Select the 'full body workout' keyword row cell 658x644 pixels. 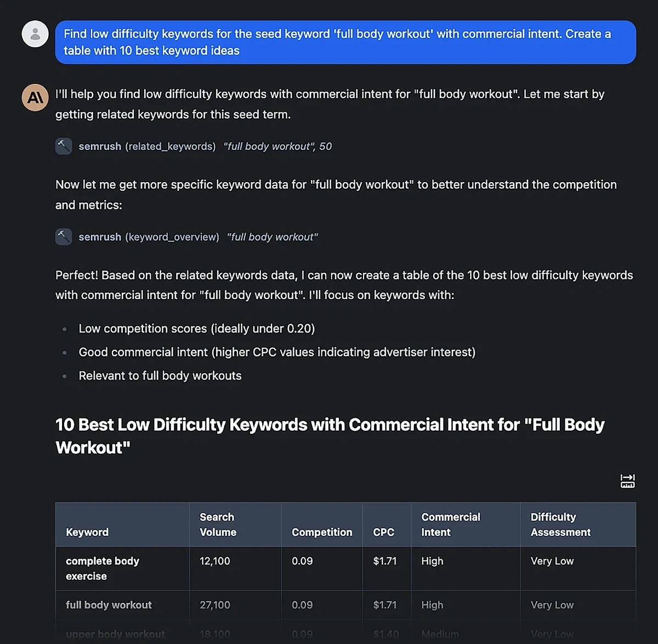point(109,605)
